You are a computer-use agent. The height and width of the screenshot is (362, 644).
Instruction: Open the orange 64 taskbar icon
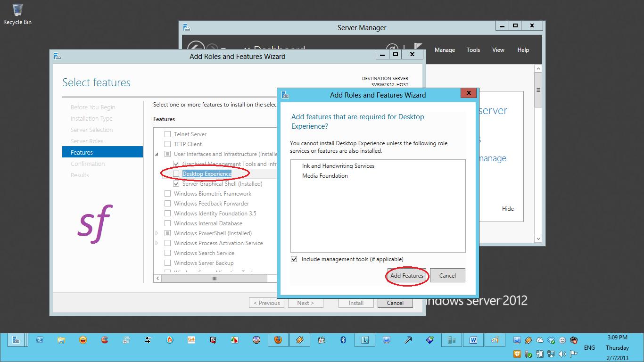pyautogui.click(x=191, y=340)
